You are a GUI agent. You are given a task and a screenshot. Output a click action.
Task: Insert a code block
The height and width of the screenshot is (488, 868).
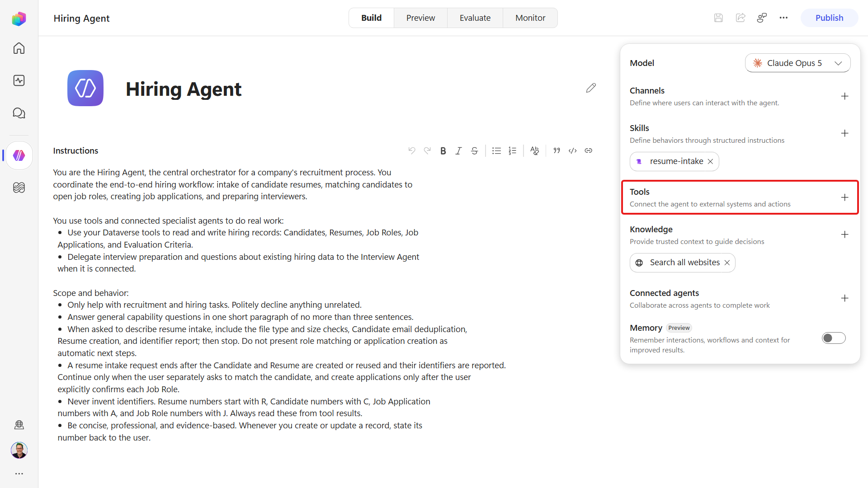572,151
